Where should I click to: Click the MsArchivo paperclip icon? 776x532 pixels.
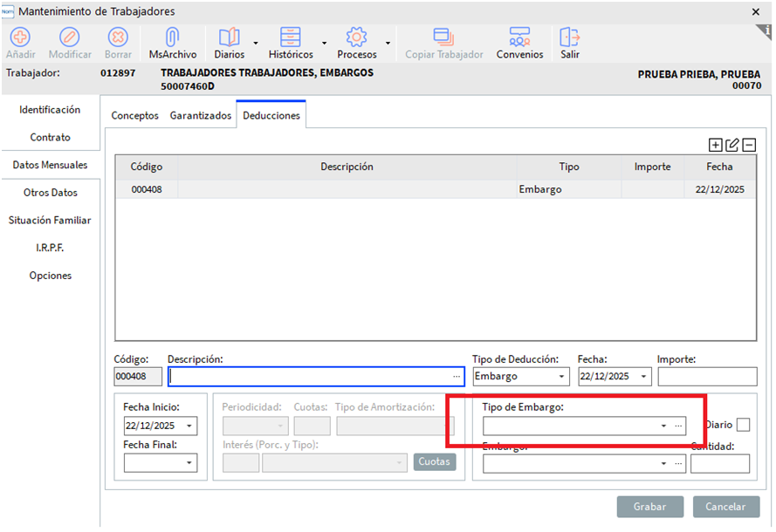coord(172,38)
